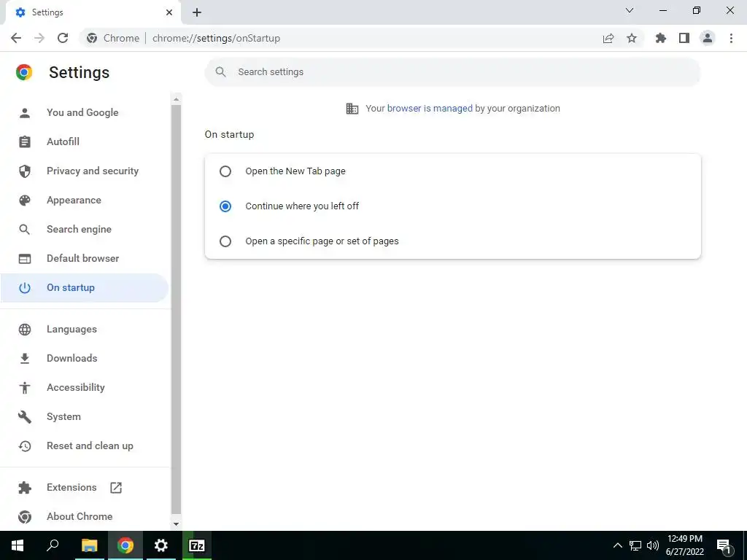Open Extensions page from sidebar
The image size is (747, 560).
[x=85, y=488]
